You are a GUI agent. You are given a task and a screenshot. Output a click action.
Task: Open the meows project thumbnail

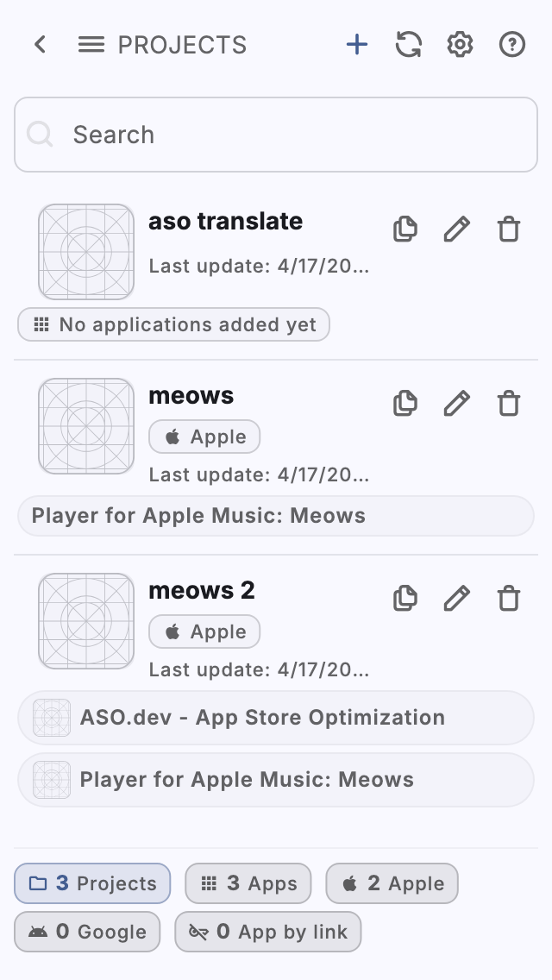click(x=86, y=426)
